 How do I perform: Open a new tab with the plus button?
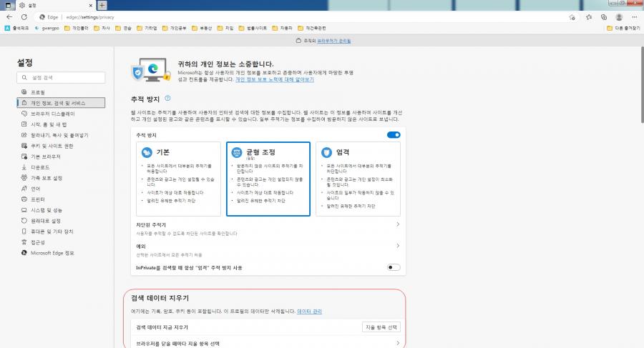[102, 5]
